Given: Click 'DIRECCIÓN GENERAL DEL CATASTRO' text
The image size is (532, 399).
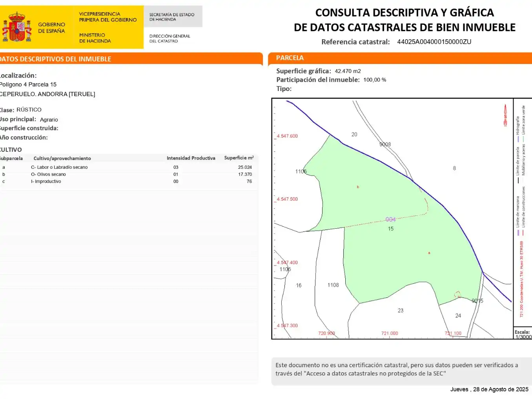Looking at the screenshot, I should pyautogui.click(x=169, y=38).
